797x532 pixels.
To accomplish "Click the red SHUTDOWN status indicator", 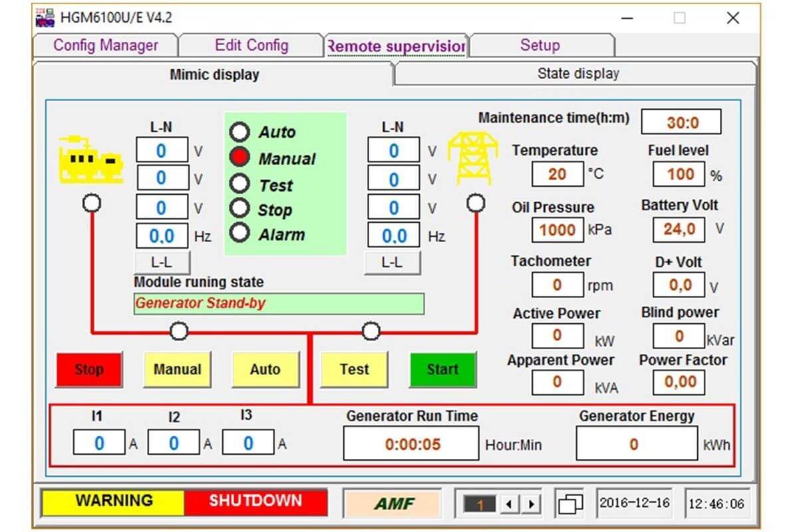I will coord(255,501).
